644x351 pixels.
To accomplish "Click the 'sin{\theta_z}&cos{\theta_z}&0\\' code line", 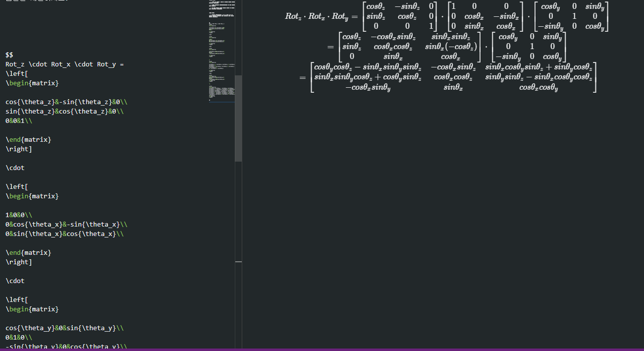I will (x=64, y=112).
